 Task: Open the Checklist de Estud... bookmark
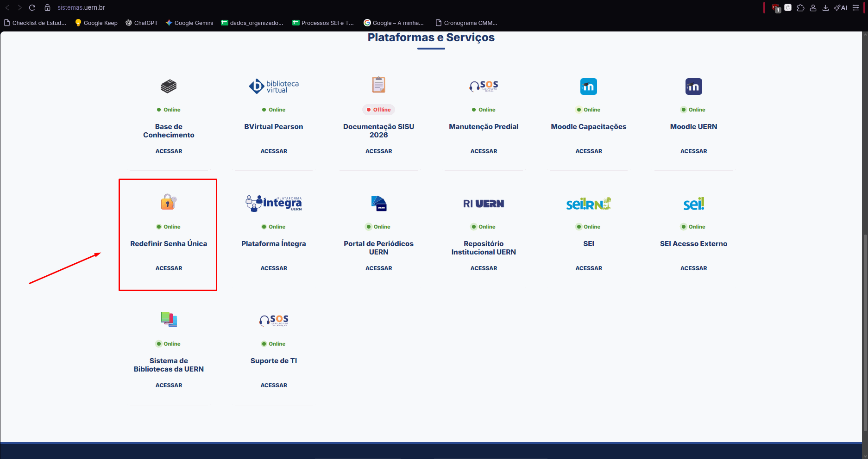(35, 23)
